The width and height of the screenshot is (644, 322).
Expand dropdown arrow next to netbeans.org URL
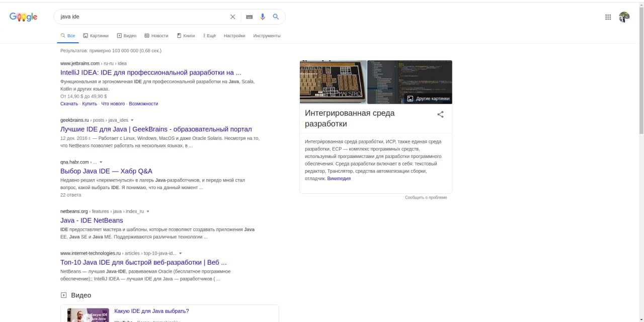point(148,211)
